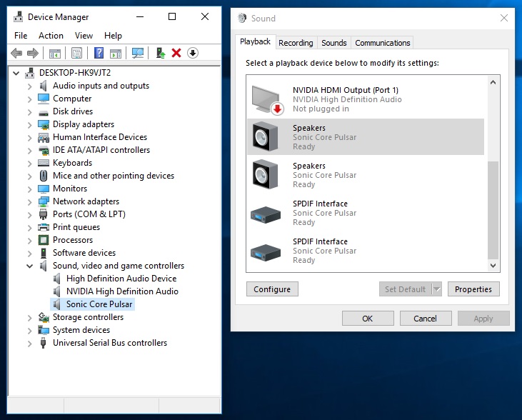Click OK in the Sound dialog
The height and width of the screenshot is (420, 522).
point(368,319)
